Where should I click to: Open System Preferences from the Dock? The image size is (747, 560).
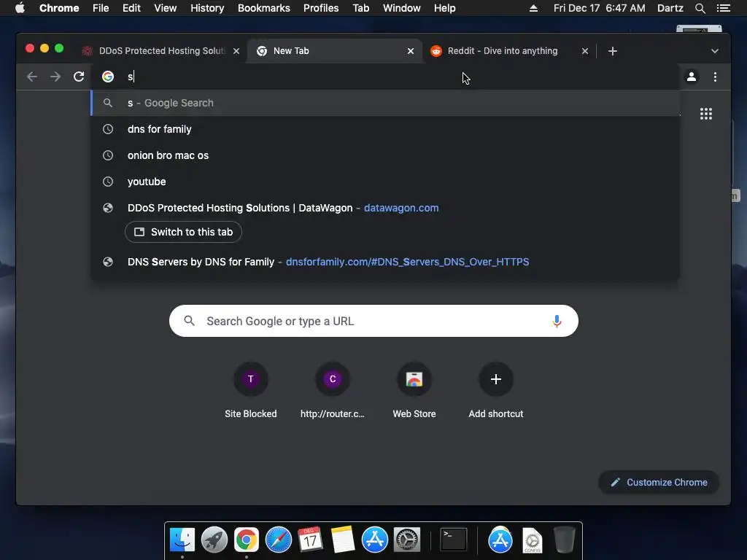pyautogui.click(x=406, y=540)
